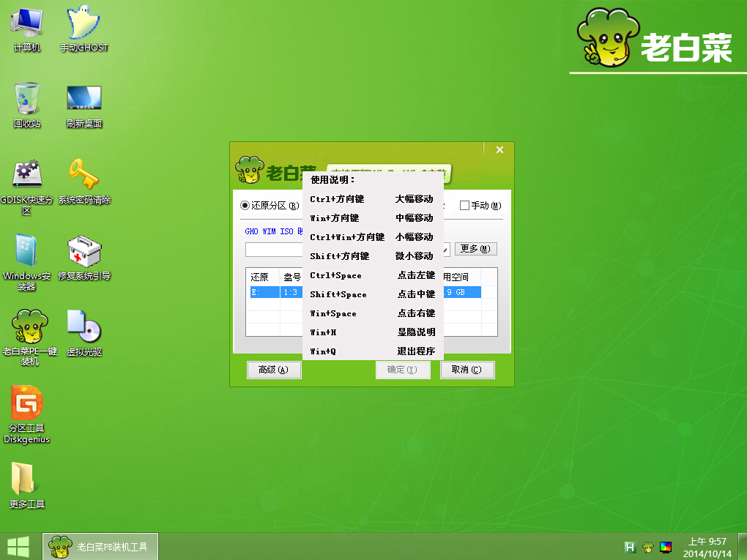Open the 回收站 recycle bin icon
747x560 pixels.
click(27, 100)
